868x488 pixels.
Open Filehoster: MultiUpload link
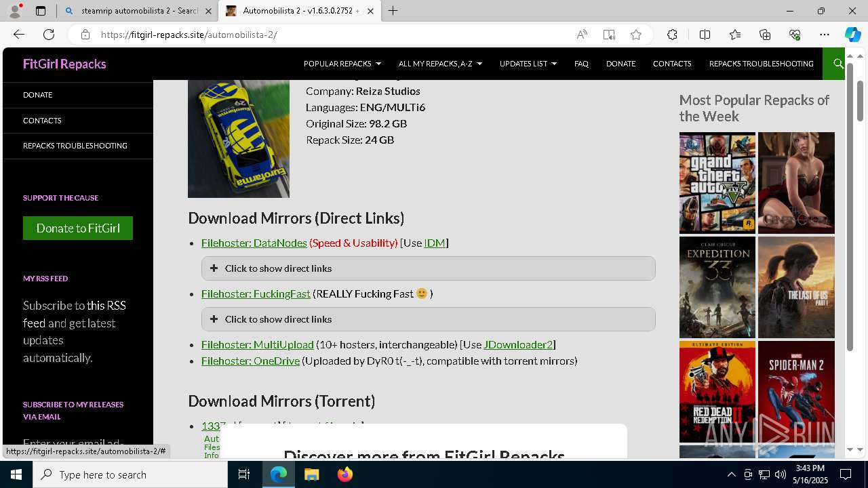tap(258, 344)
